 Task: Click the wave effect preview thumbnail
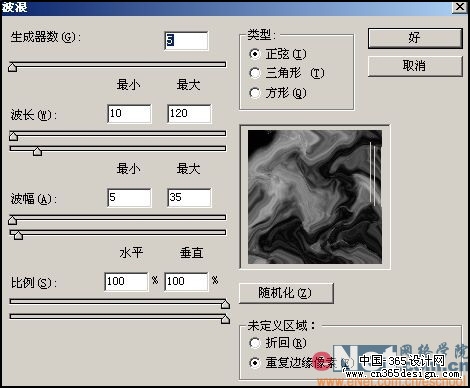(x=315, y=197)
